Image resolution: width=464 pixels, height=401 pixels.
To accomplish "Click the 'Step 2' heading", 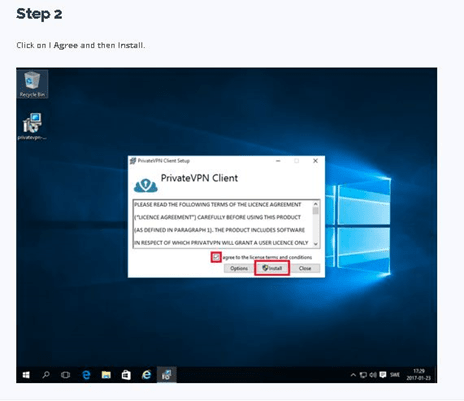I will click(x=39, y=14).
